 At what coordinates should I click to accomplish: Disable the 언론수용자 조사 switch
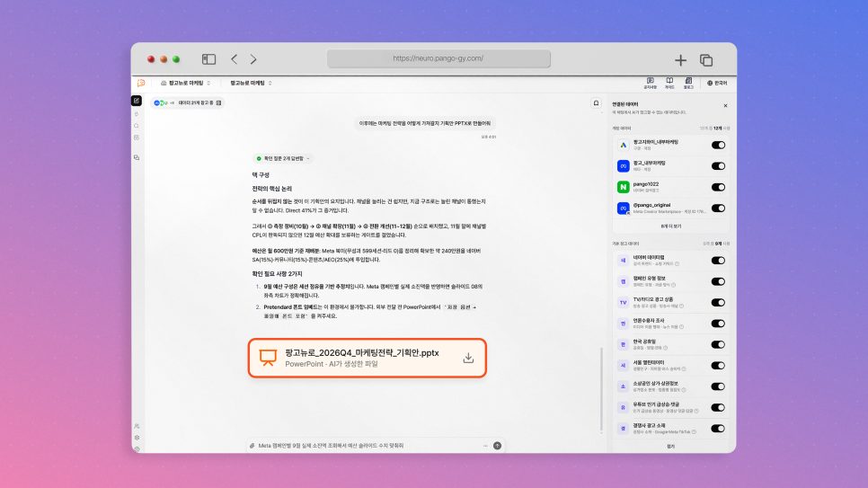718,324
